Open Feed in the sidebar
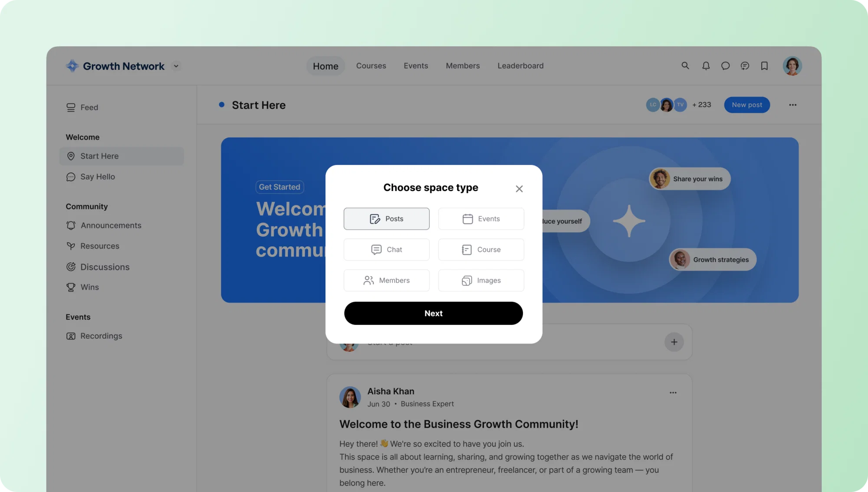Screen dimensions: 868x492 pos(82,107)
